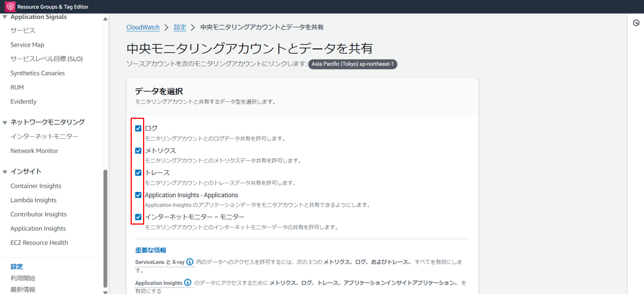644x294 pixels.
Task: Open 利用開始 in the sidebar
Action: tap(23, 278)
